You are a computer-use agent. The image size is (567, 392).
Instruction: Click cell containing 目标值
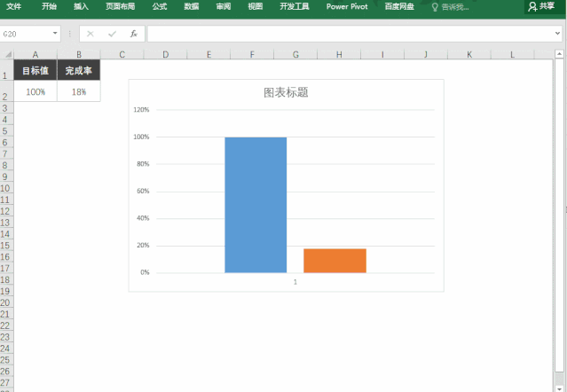(x=35, y=70)
